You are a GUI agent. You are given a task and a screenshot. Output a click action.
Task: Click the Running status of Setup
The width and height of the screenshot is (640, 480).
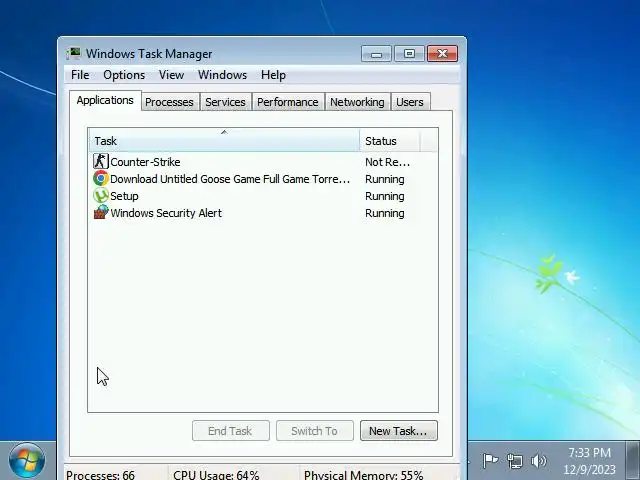click(385, 196)
